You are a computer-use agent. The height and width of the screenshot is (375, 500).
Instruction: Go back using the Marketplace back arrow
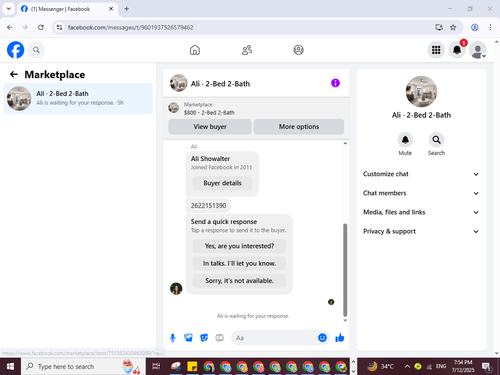pyautogui.click(x=14, y=74)
